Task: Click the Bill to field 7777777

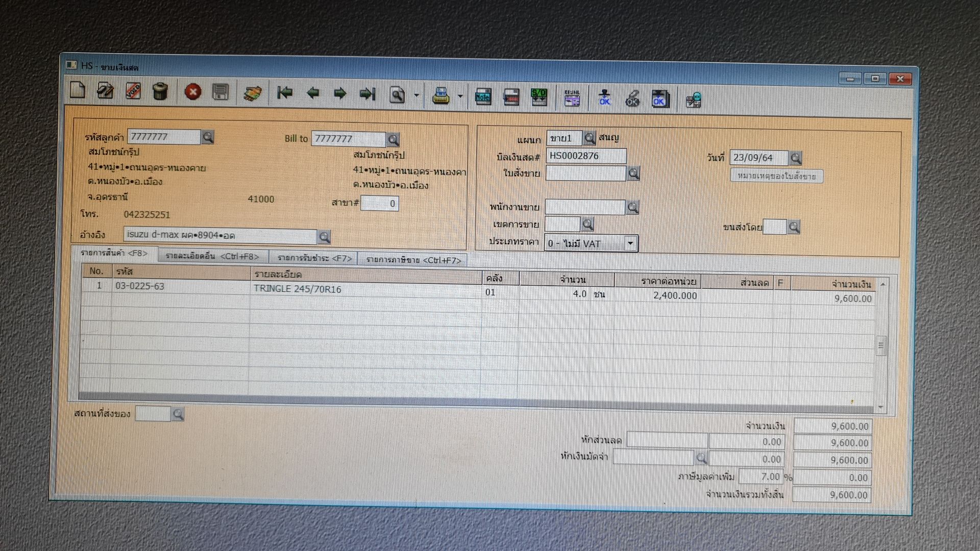Action: (349, 139)
